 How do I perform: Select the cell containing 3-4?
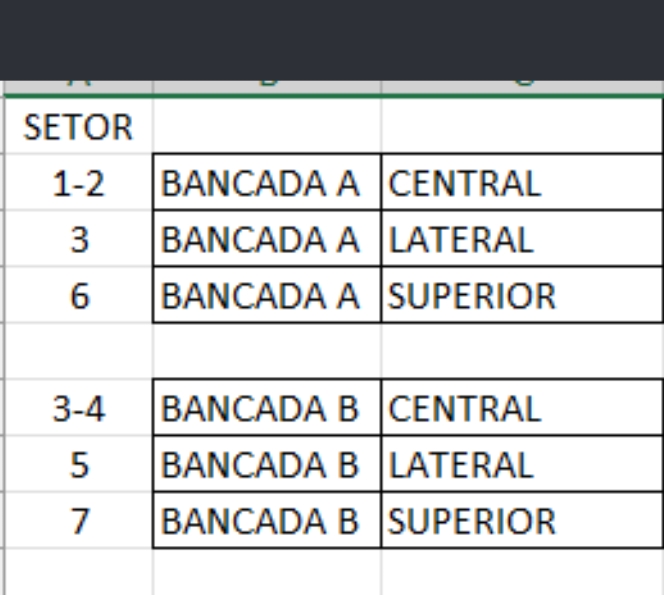(x=78, y=407)
